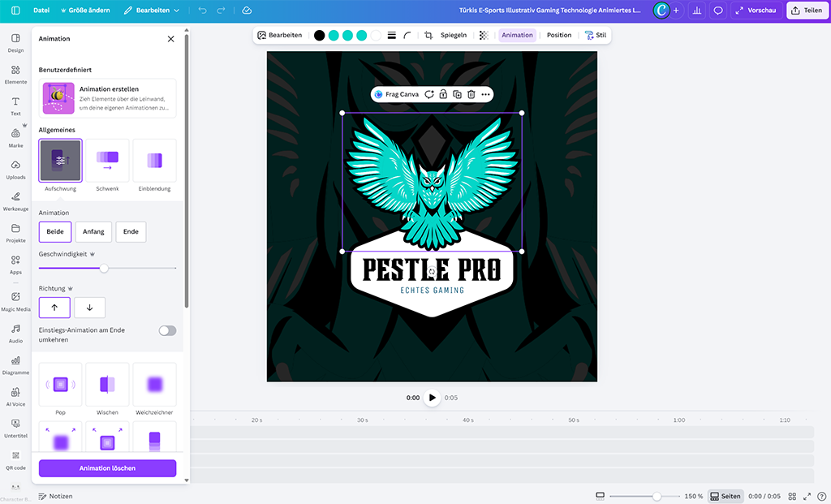
Task: Open transparency checkerboard icon
Action: (x=484, y=35)
